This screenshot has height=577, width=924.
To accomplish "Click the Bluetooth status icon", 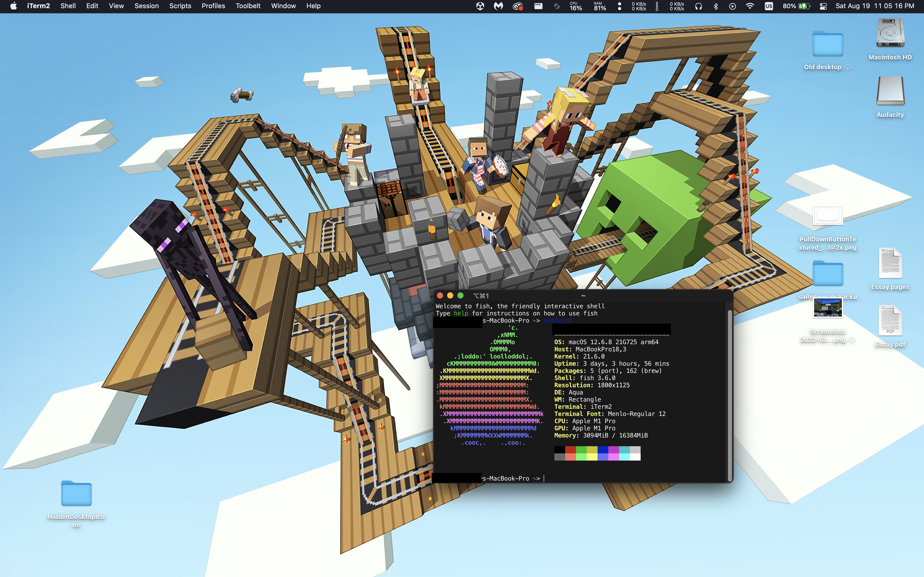I will [716, 6].
